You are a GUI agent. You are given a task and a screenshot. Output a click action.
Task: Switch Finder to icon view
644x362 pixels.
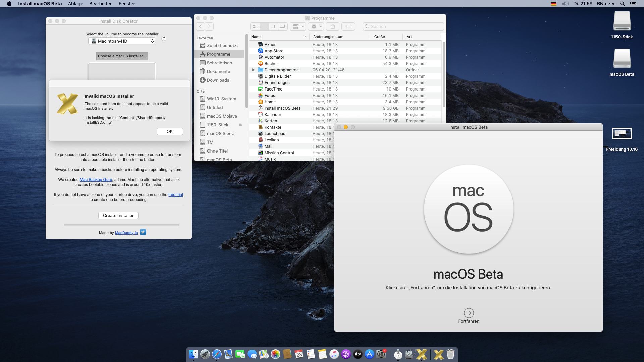pos(256,26)
